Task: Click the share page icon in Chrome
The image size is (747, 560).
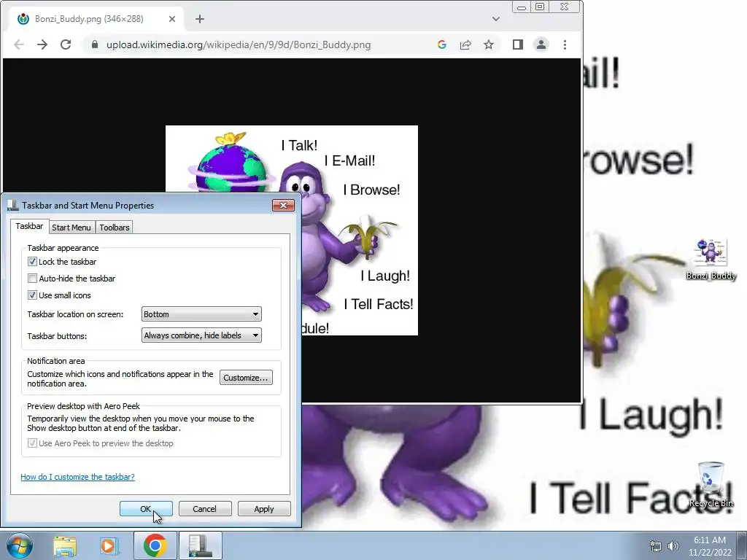Action: click(465, 44)
